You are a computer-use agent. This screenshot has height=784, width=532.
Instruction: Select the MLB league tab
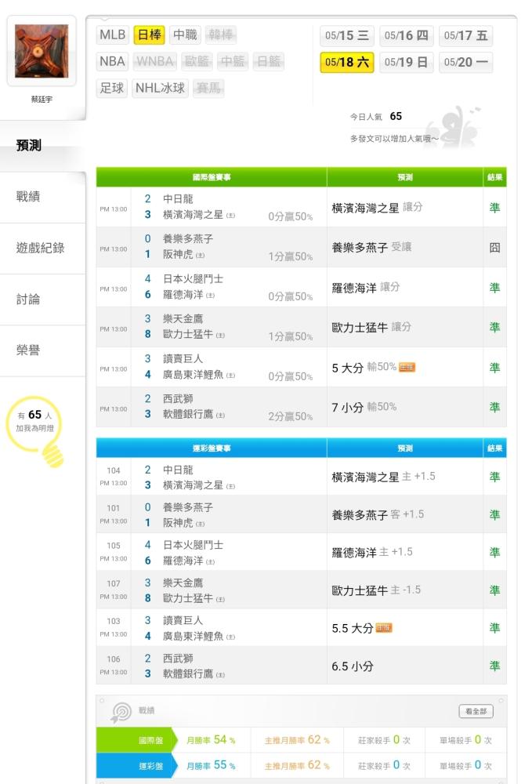click(112, 34)
